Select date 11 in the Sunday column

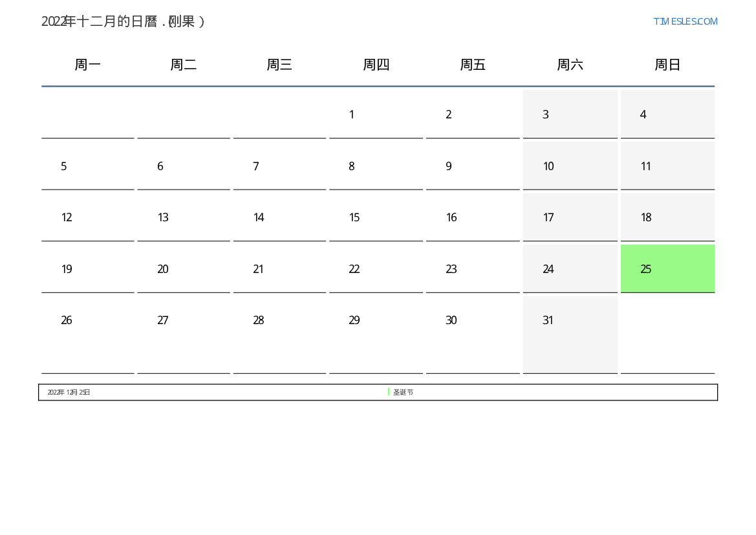[x=646, y=166]
